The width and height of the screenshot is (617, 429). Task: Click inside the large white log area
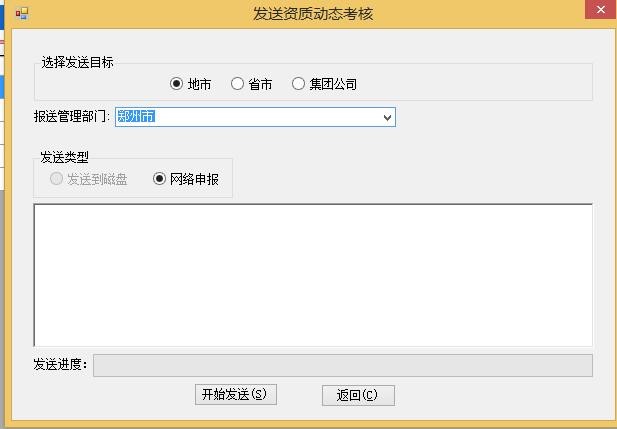click(x=312, y=275)
